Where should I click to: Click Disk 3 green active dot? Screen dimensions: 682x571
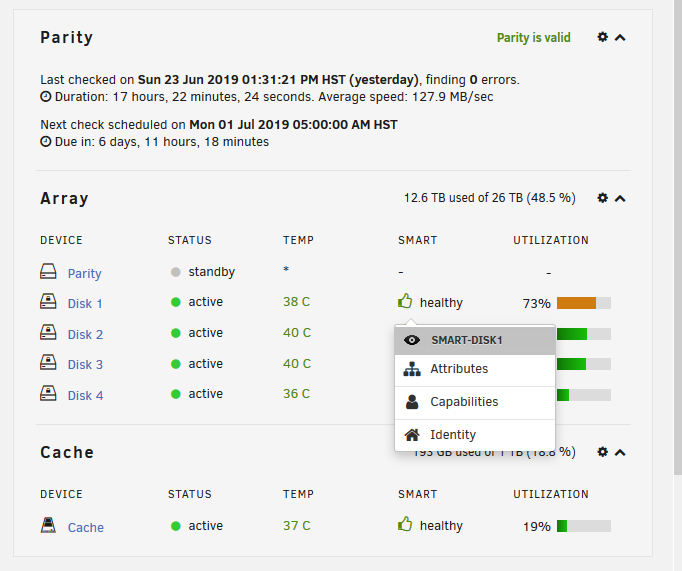[x=176, y=364]
